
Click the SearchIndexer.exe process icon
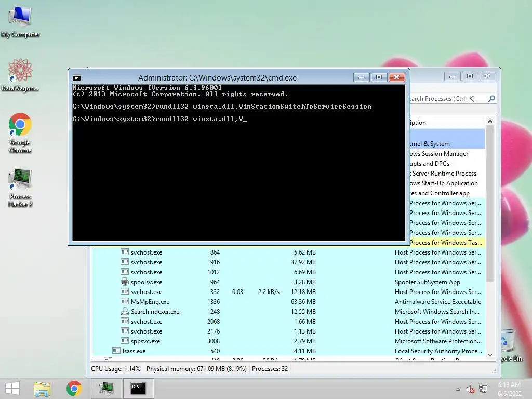coord(125,311)
